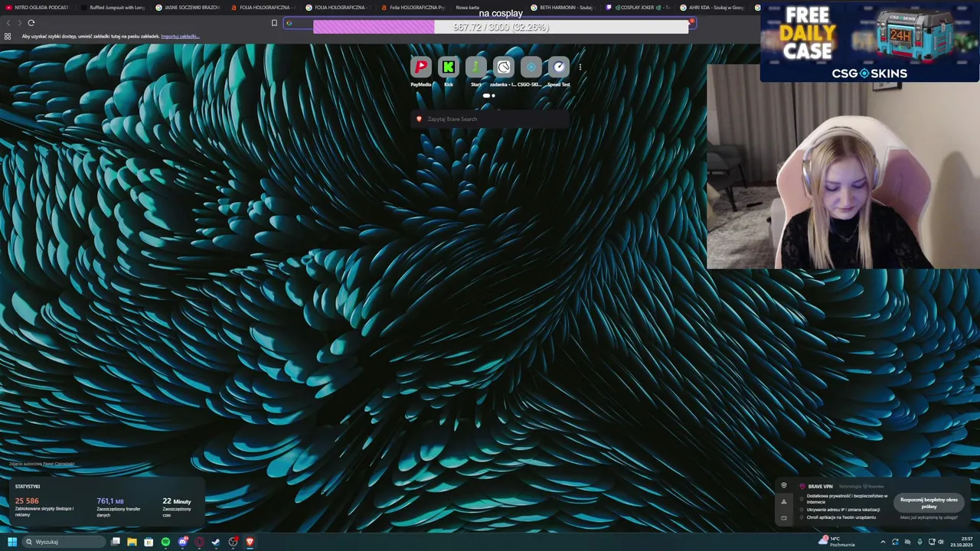The height and width of the screenshot is (551, 980).
Task: Click the Zapytaj Brave Search field
Action: point(490,119)
